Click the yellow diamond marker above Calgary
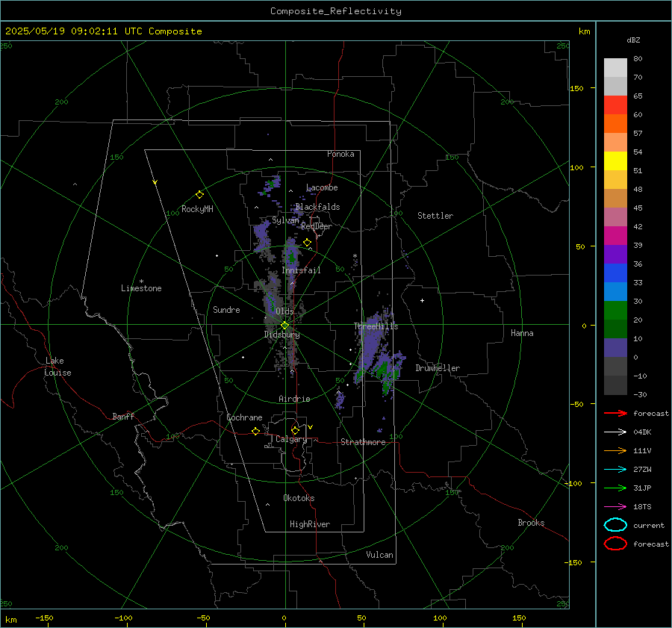The width and height of the screenshot is (672, 628). (x=295, y=430)
